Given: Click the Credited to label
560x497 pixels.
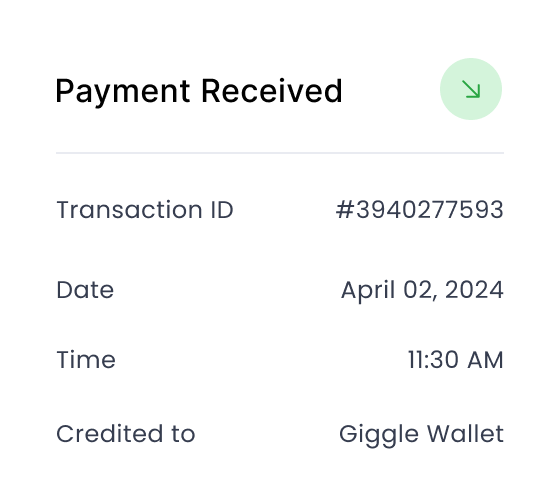Looking at the screenshot, I should coord(126,434).
